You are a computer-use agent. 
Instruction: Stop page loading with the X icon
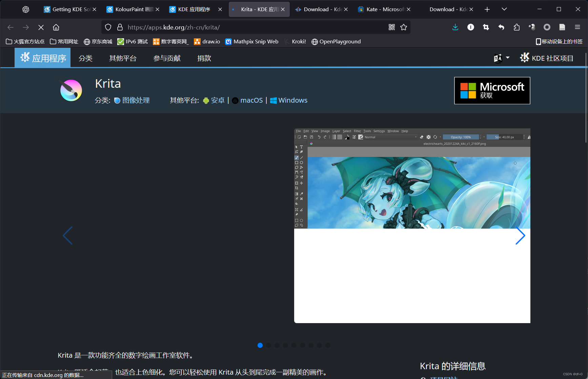[x=41, y=27]
